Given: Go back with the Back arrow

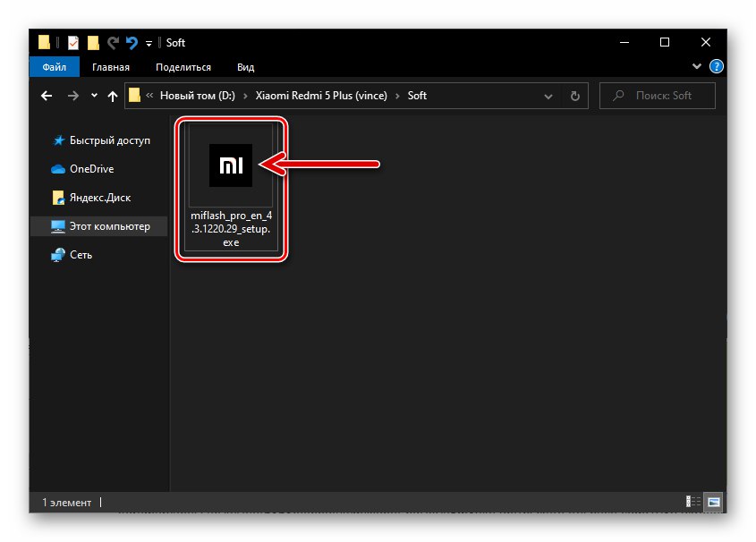Looking at the screenshot, I should (x=47, y=96).
